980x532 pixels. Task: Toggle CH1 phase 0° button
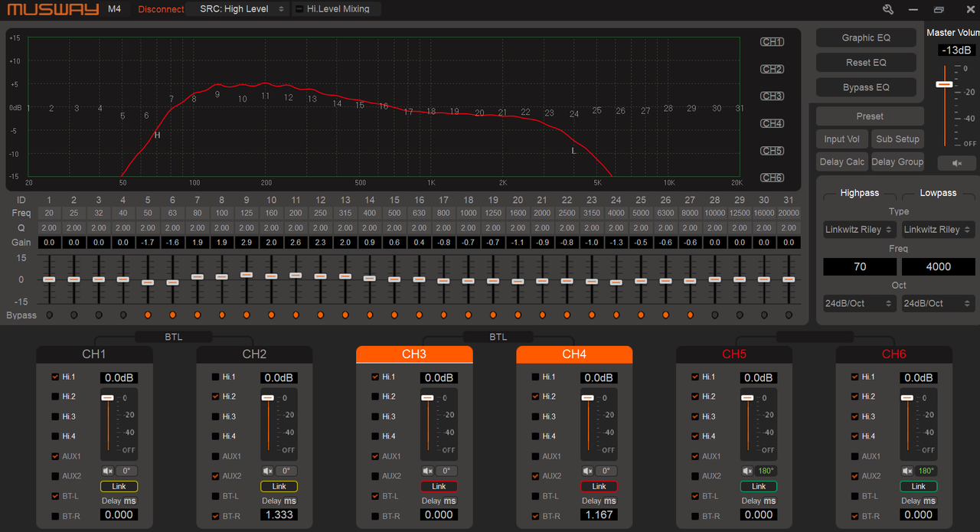click(126, 471)
